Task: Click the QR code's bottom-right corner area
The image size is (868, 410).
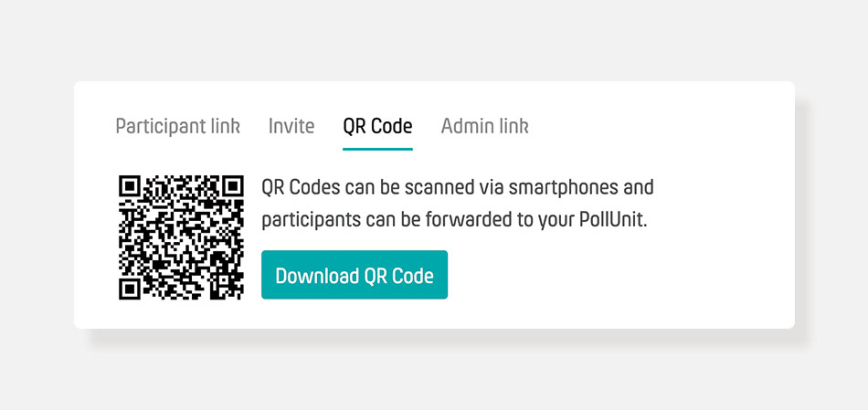Action: (232, 289)
